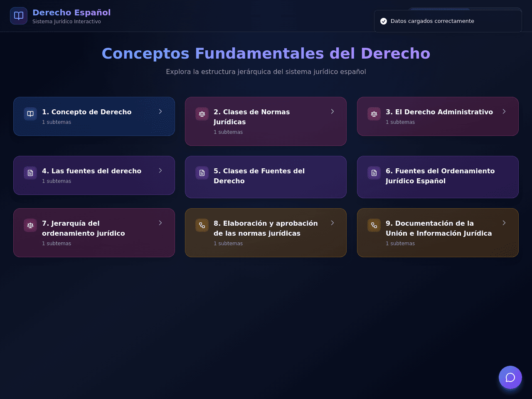Open topic title 9. Documentación de la Unión
This screenshot has height=399, width=532.
[x=439, y=228]
